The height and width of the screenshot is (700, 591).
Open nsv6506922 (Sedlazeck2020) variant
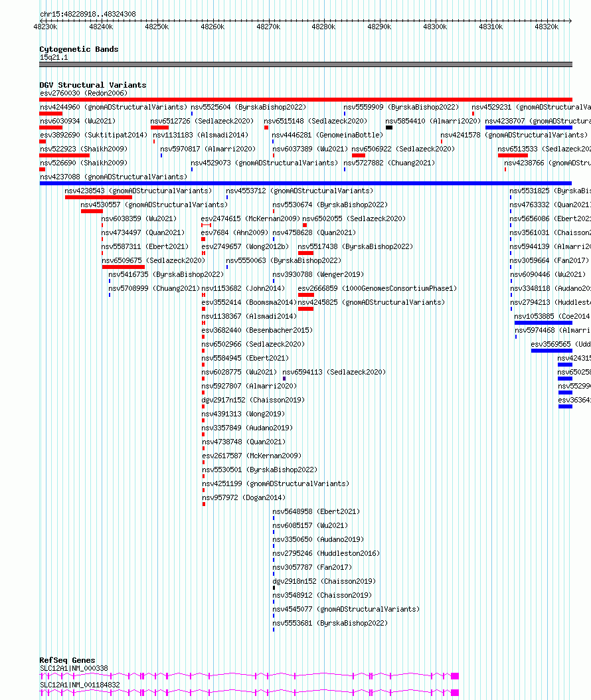pos(403,149)
